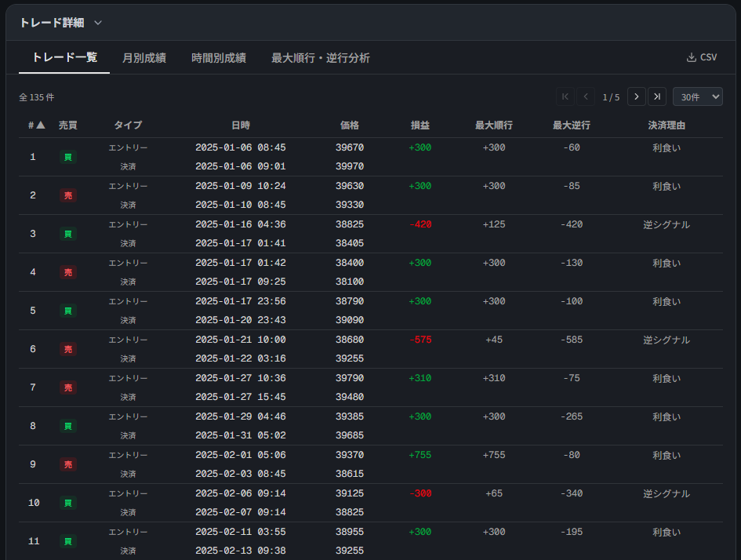Click the sell badge on trade 4
The width and height of the screenshot is (741, 560).
click(68, 272)
